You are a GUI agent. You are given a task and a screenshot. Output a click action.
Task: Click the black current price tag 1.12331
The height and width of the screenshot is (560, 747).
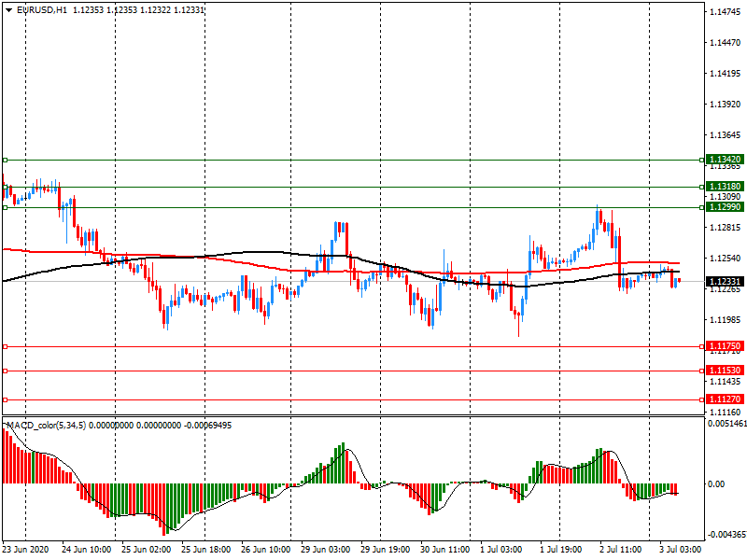pyautogui.click(x=725, y=281)
